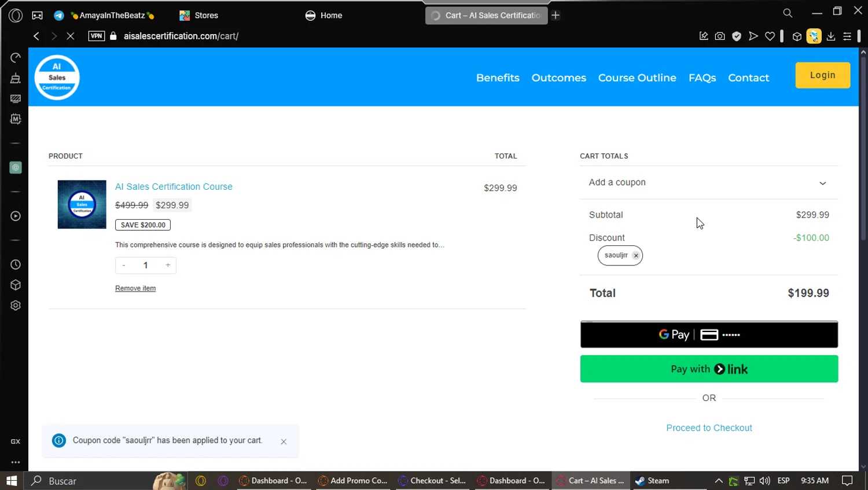Take a snapshot with the camera icon
868x490 pixels.
(720, 36)
